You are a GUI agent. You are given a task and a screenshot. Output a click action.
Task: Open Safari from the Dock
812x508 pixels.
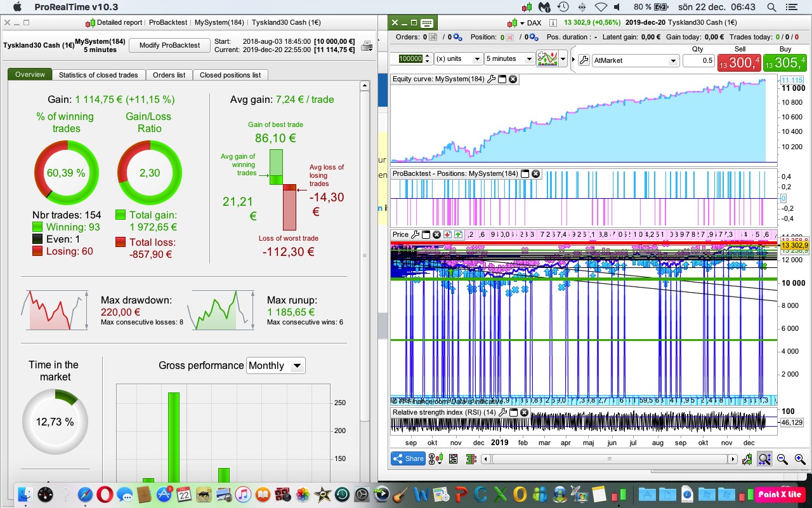[x=85, y=494]
